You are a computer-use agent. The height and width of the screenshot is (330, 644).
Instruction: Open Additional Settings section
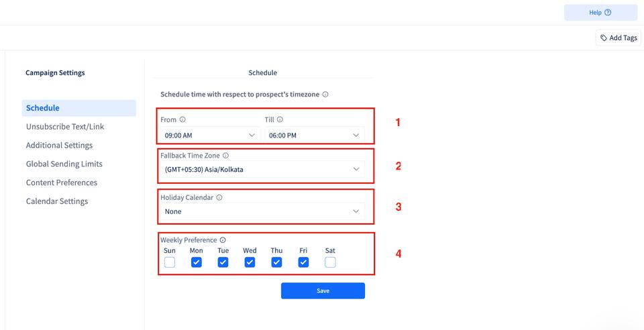pyautogui.click(x=59, y=146)
